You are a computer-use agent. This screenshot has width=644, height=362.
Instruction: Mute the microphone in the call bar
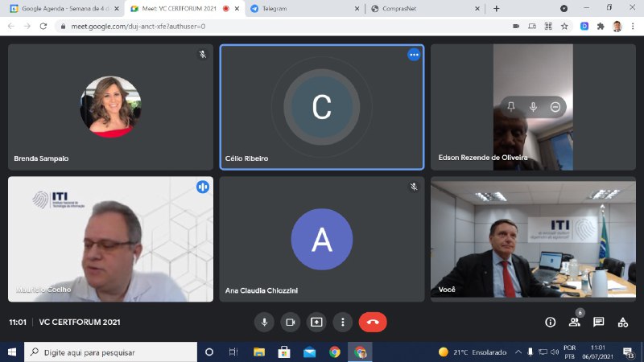(264, 322)
